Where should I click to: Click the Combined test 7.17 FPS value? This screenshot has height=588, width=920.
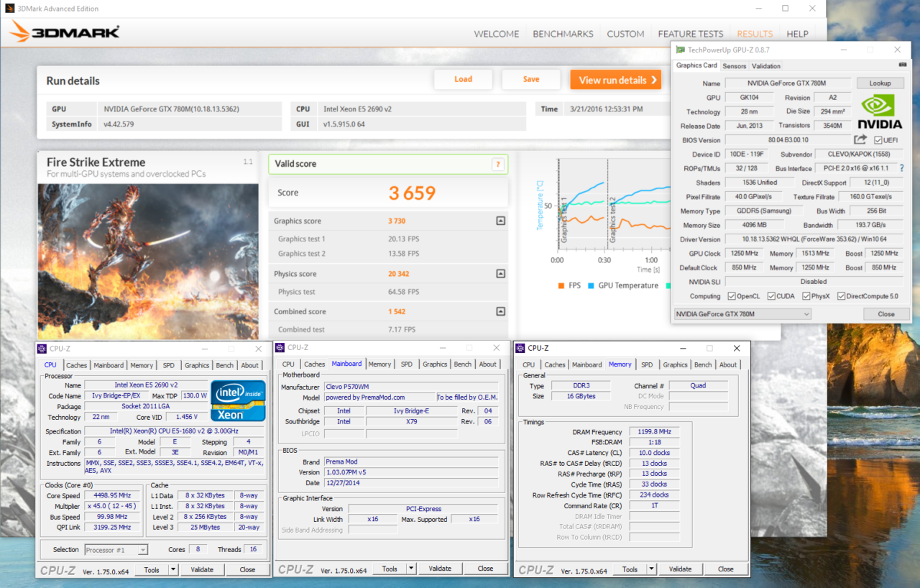coord(402,329)
